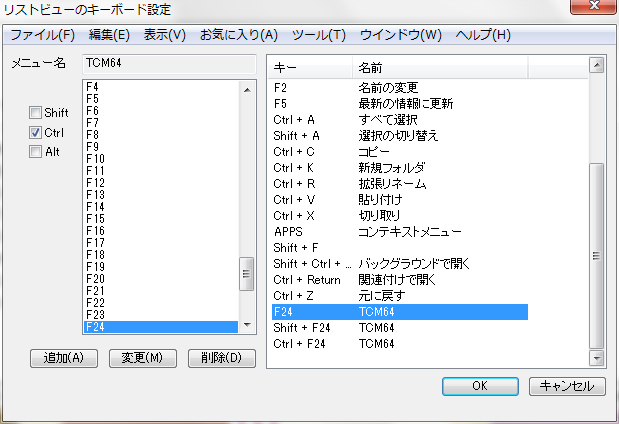Select F16 in the key list
This screenshot has width=619, height=424.
pos(161,231)
